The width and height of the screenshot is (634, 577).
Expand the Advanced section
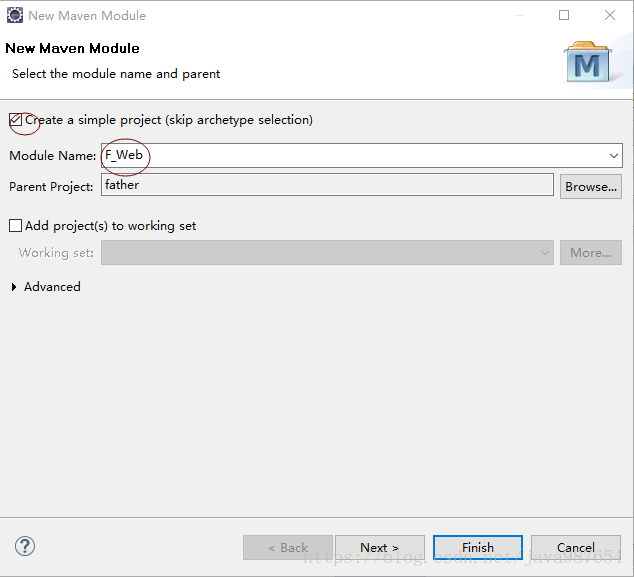pyautogui.click(x=14, y=287)
